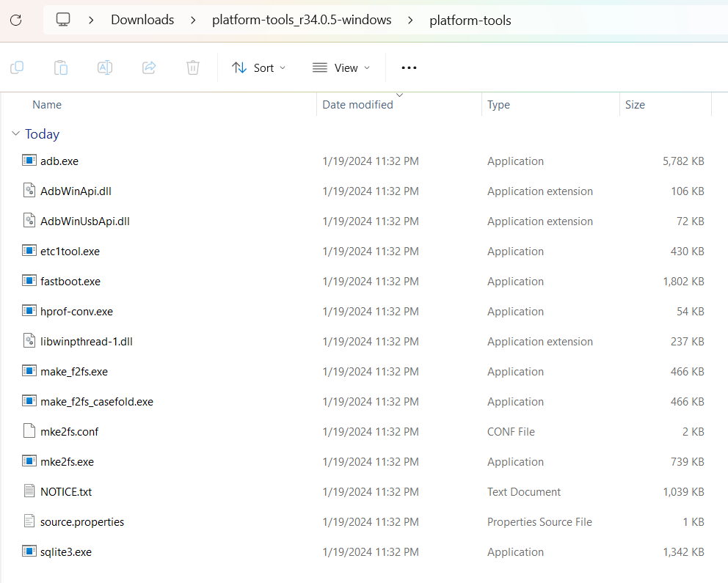Screen dimensions: 728x583
Task: Collapse the Today group
Action: click(x=16, y=133)
